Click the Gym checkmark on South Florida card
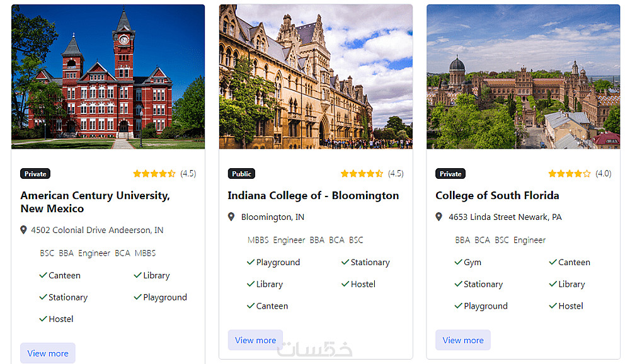Image resolution: width=630 pixels, height=364 pixels. click(459, 262)
